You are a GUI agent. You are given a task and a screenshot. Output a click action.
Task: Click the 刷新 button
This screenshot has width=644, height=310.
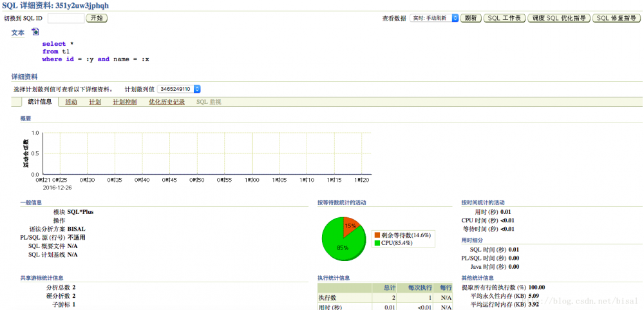[x=471, y=18]
